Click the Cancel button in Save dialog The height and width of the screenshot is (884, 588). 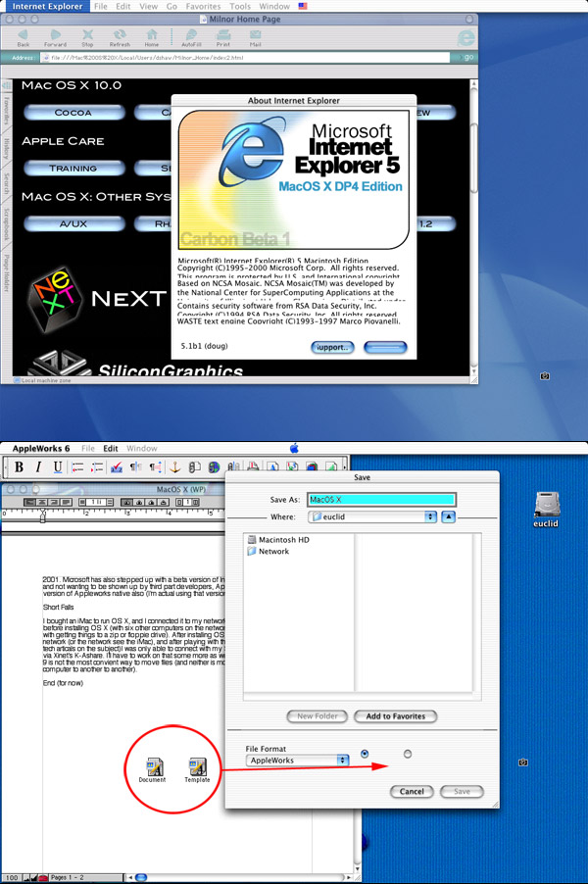click(412, 792)
